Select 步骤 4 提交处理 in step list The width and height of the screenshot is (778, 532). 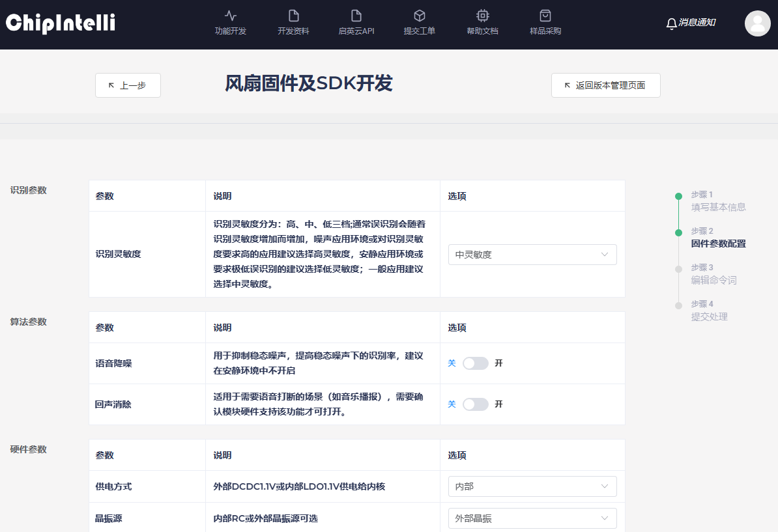point(709,316)
